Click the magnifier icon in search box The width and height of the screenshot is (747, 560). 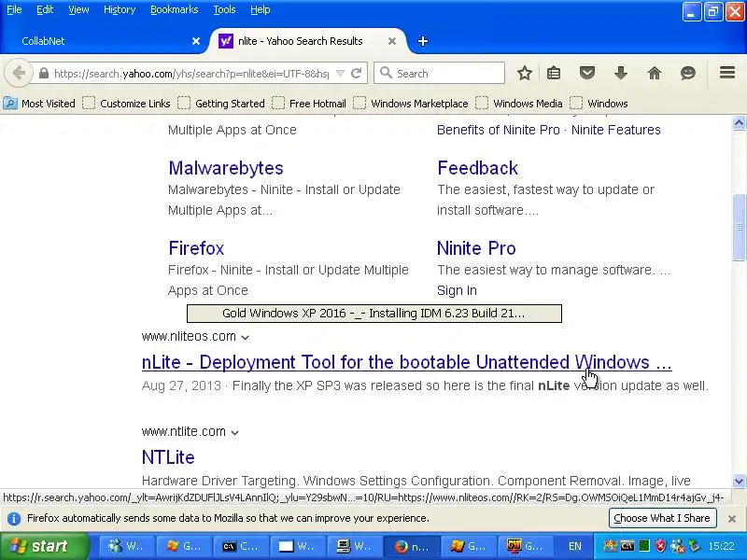[386, 74]
